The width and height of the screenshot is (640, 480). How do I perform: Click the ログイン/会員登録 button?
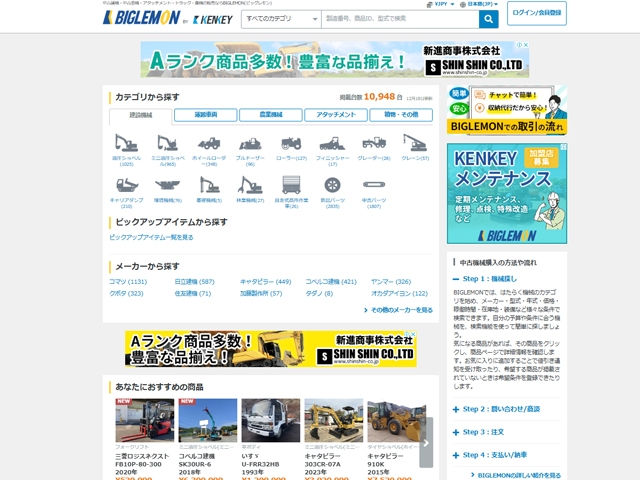coord(536,13)
